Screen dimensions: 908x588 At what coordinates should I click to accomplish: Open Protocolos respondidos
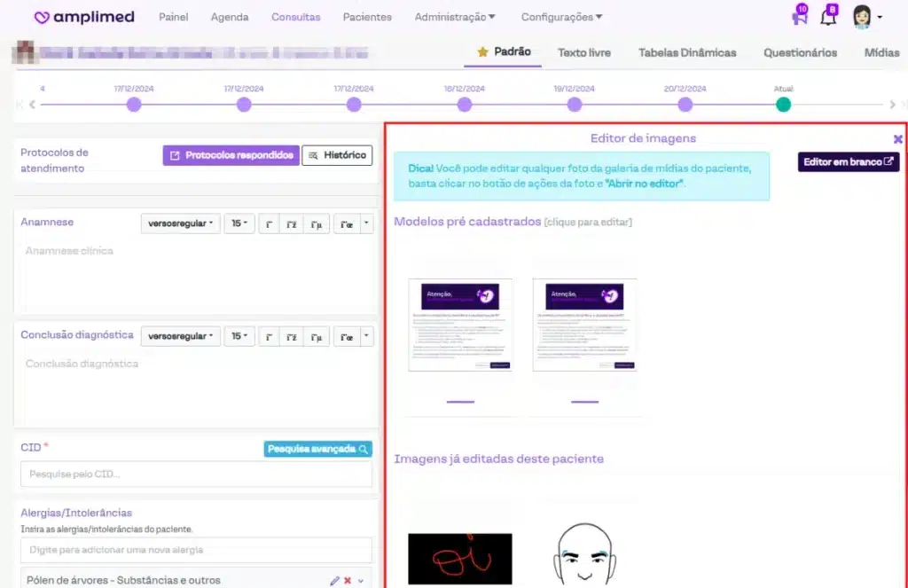(230, 154)
